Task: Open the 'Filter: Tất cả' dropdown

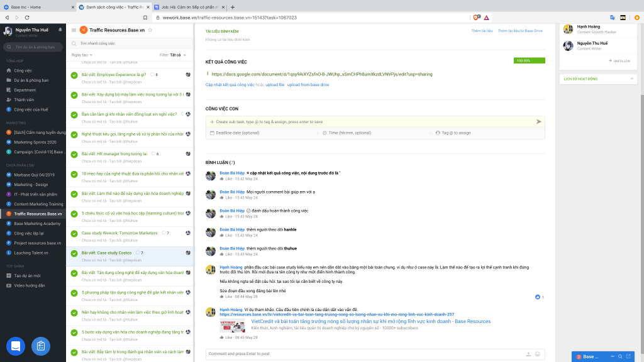Action: tap(173, 55)
